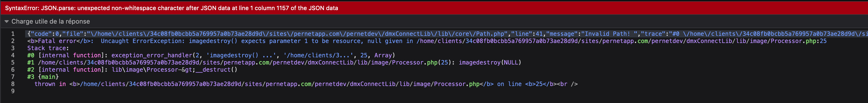The width and height of the screenshot is (868, 103).
Task: Select line number 8 in gutter
Action: click(x=13, y=84)
